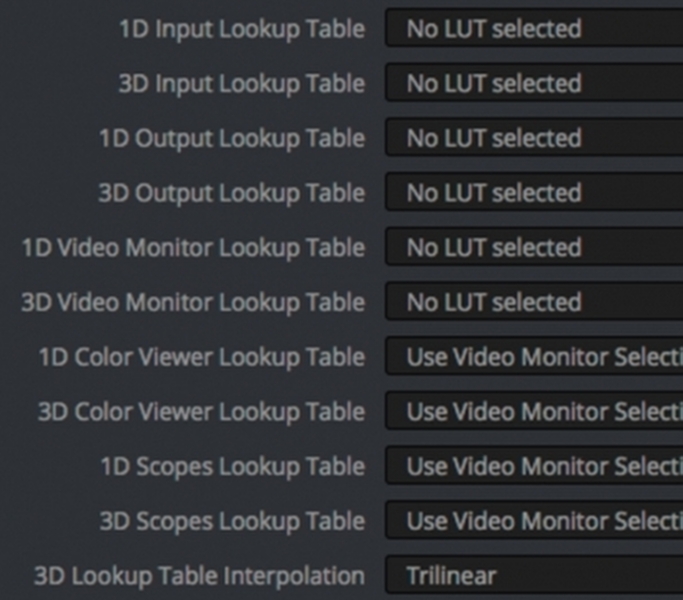Change the 1D Scopes Lookup Table selection

click(x=534, y=466)
